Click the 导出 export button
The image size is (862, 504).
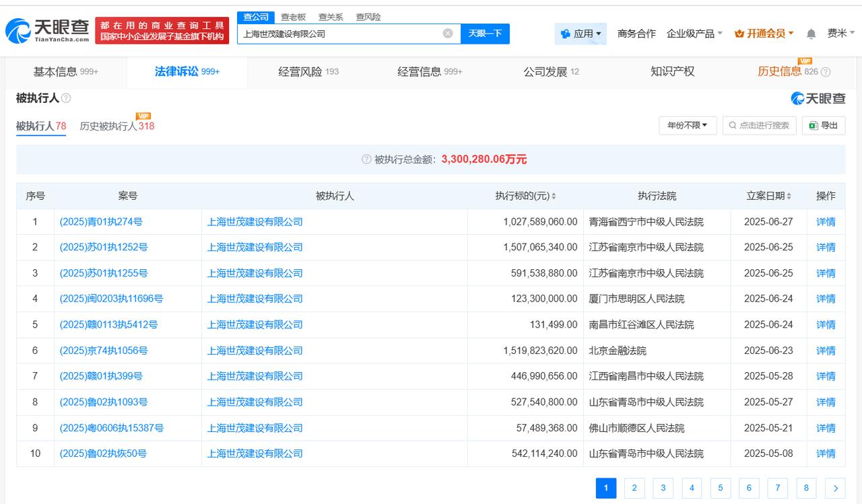coord(824,125)
